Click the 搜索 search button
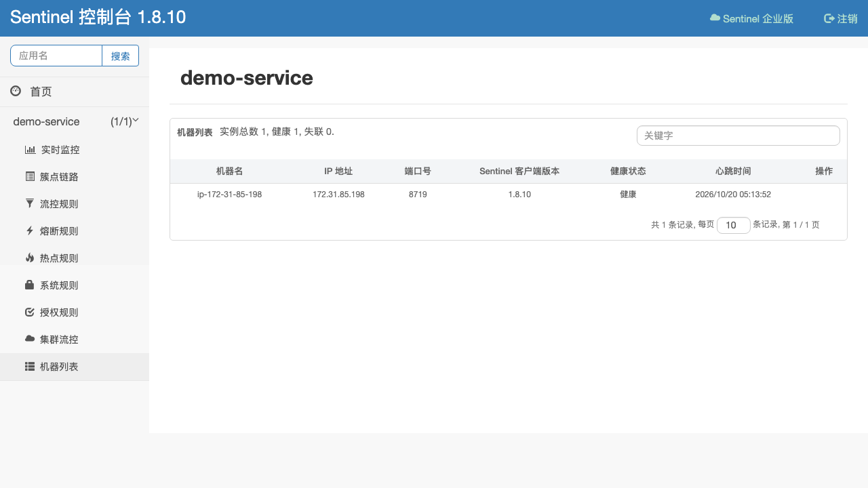Screen dimensions: 868x488 121,56
